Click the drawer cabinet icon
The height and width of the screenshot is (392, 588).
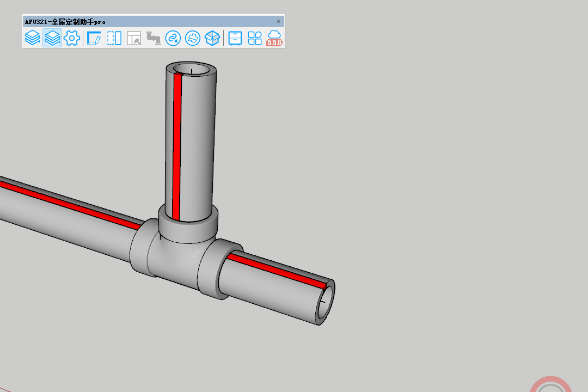tap(235, 38)
